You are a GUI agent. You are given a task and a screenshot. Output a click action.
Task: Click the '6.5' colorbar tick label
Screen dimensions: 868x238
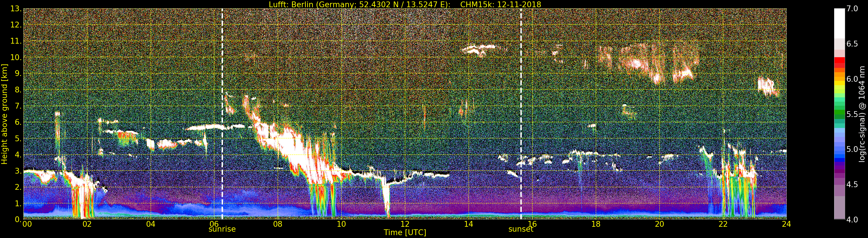click(x=852, y=44)
